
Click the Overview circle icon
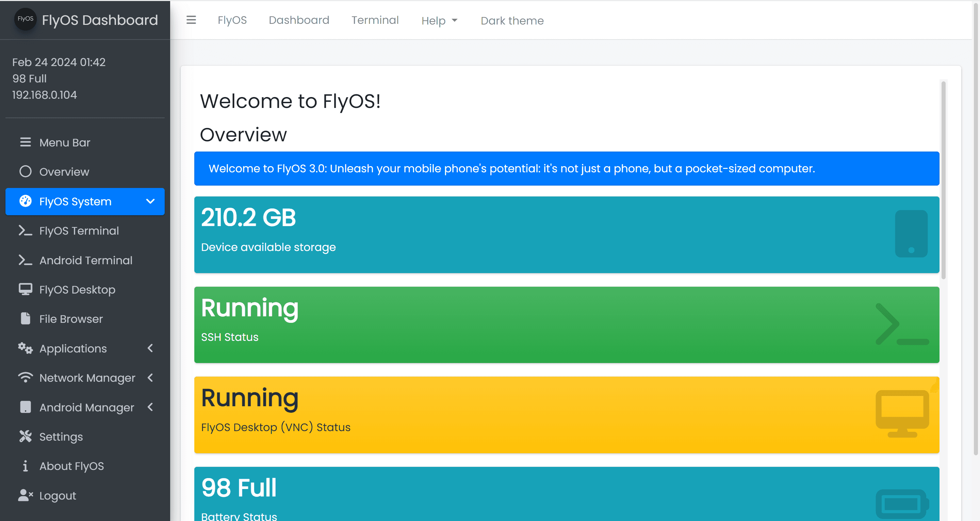click(26, 171)
